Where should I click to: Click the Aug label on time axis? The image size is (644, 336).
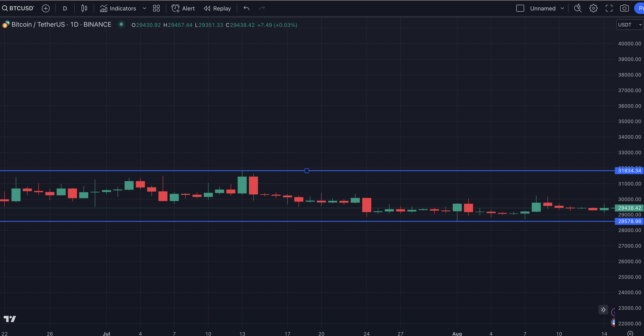click(x=457, y=334)
